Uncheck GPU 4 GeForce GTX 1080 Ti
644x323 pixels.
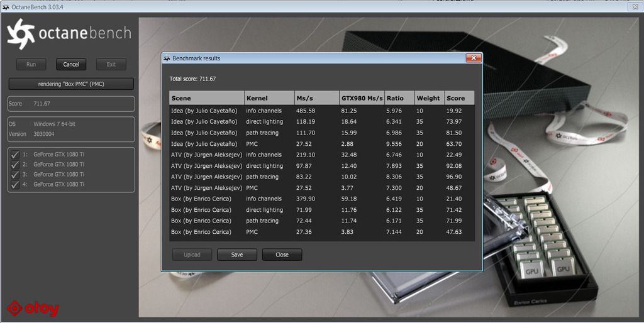pyautogui.click(x=15, y=185)
